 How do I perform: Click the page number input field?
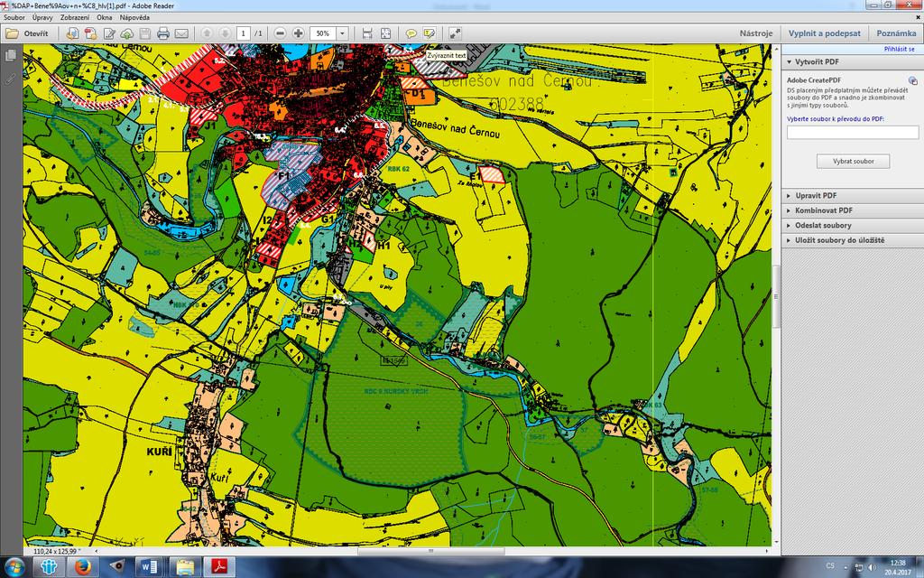click(243, 33)
